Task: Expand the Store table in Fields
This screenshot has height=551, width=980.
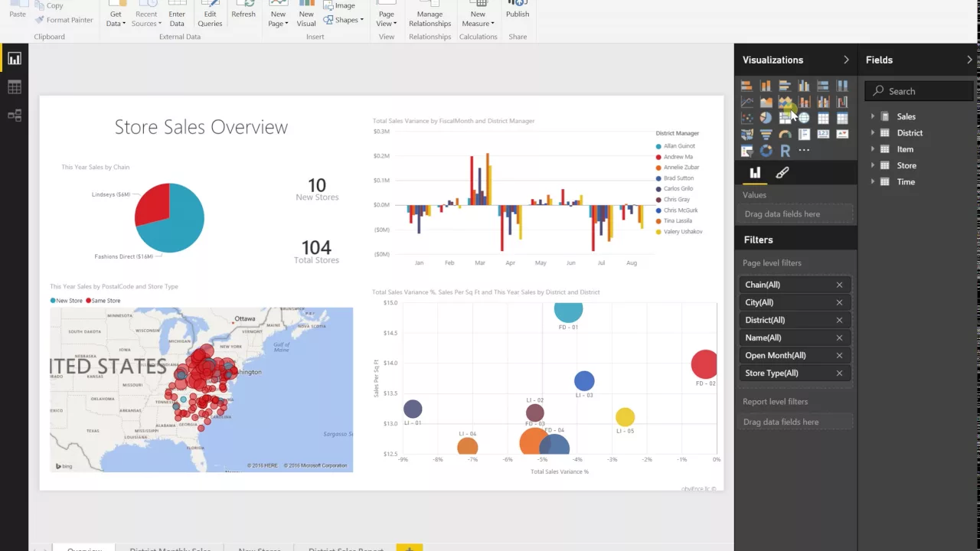Action: [872, 165]
